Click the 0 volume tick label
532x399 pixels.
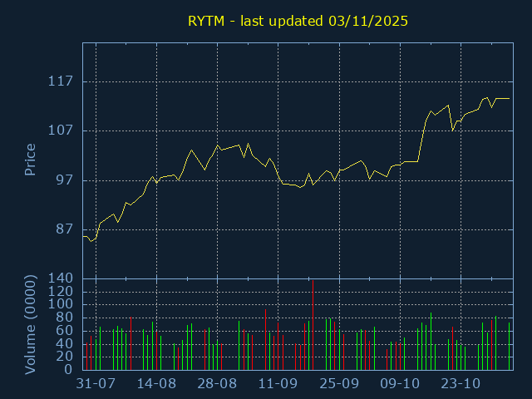69,369
